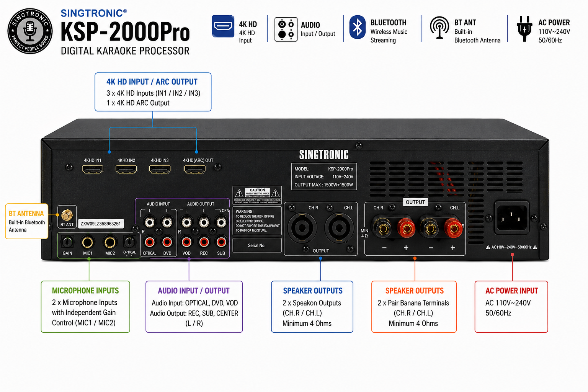The width and height of the screenshot is (588, 392).
Task: Click the WARNING! text block
Action: coord(257,221)
